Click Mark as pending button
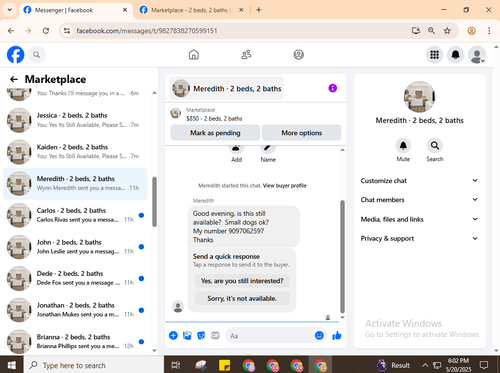Screen dimensions: 500x373 tap(215, 133)
